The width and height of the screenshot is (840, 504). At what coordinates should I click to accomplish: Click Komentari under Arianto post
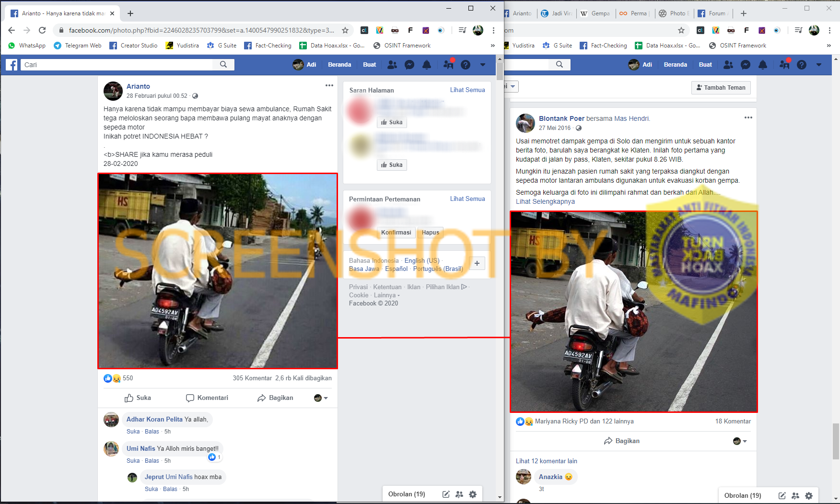[207, 398]
